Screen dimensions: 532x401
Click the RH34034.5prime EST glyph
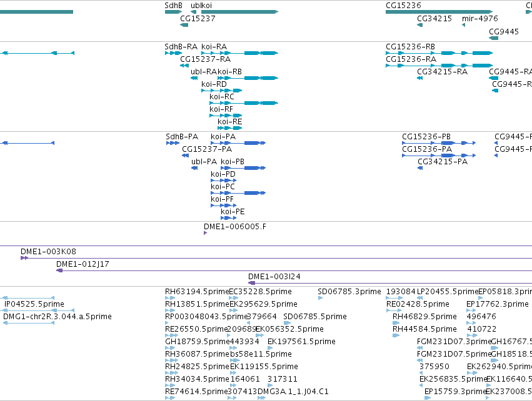click(x=170, y=385)
